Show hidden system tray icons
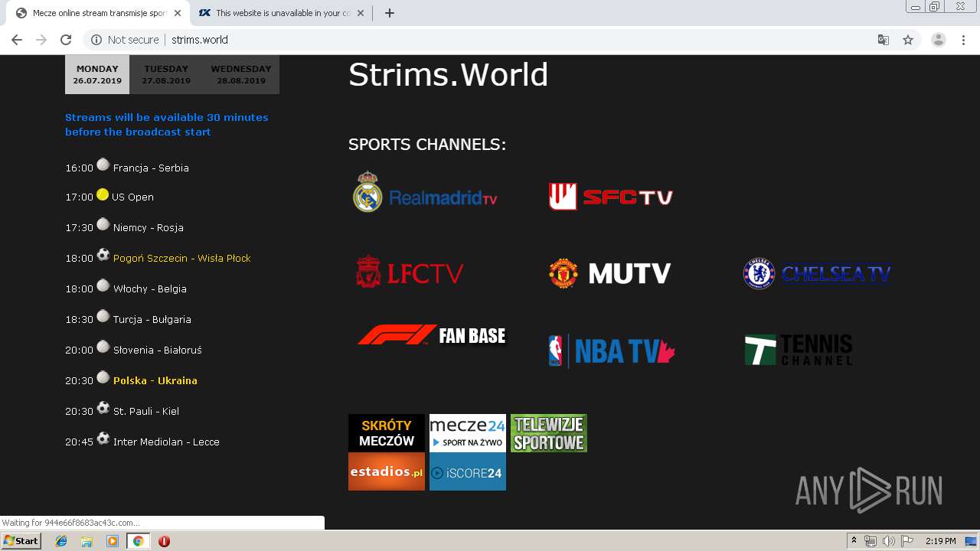Image resolution: width=980 pixels, height=551 pixels. click(854, 541)
